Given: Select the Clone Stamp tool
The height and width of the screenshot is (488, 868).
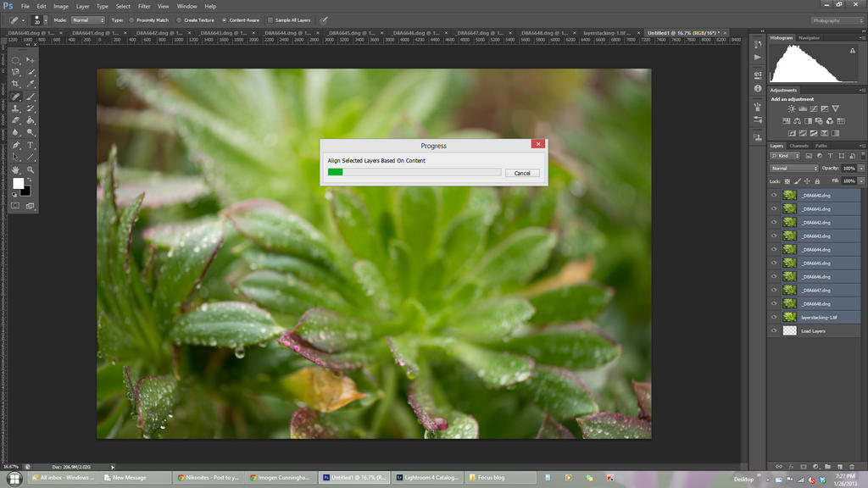Looking at the screenshot, I should tap(15, 108).
